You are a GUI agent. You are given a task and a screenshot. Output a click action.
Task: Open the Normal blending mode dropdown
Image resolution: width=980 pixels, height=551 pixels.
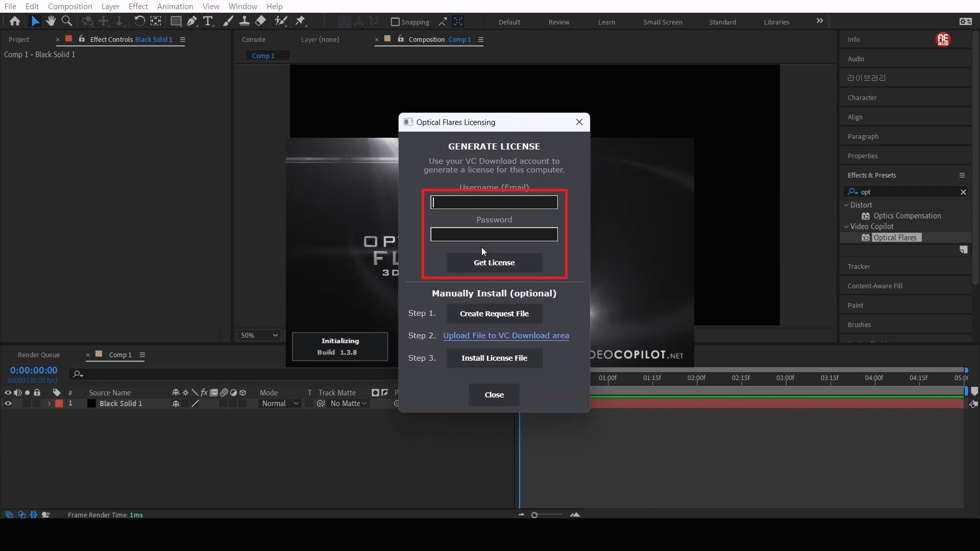tap(280, 404)
